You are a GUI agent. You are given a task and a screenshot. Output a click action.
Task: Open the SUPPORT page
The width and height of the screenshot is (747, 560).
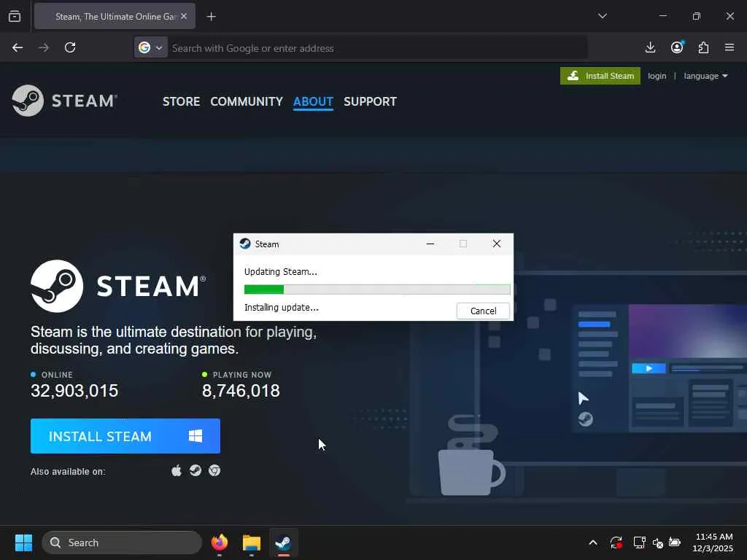pos(370,101)
